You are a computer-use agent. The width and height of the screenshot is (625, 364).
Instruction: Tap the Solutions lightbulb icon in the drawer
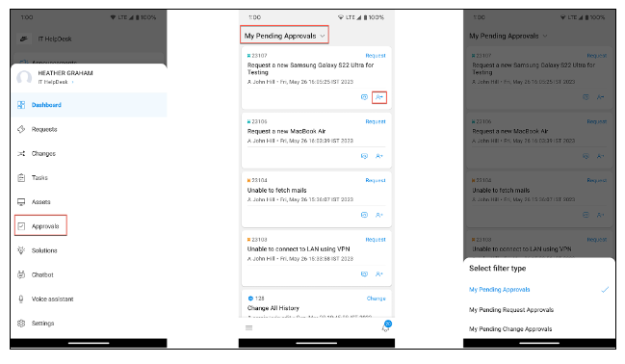point(21,250)
